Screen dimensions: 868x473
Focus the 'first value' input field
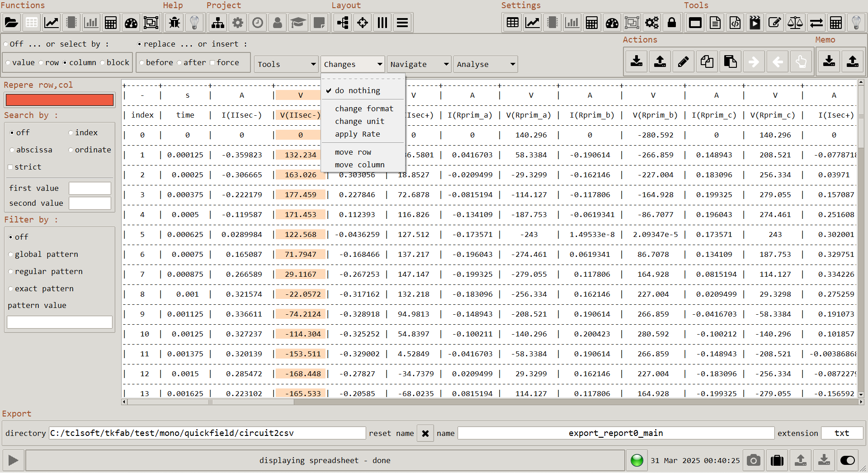[x=90, y=188]
